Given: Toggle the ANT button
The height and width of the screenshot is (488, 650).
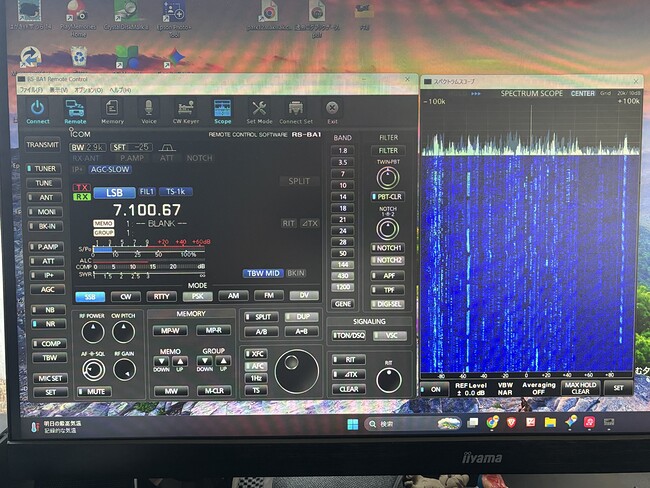Looking at the screenshot, I should point(45,197).
